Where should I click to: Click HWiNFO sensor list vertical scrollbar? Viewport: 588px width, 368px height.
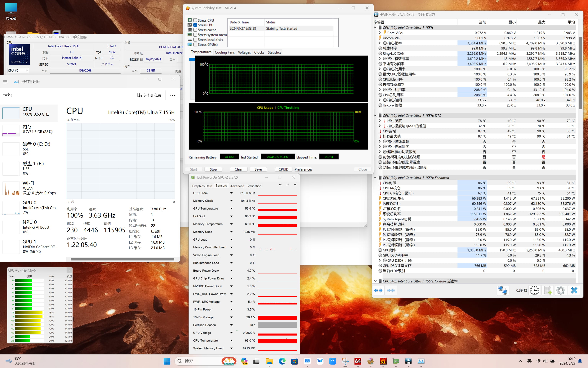click(581, 73)
